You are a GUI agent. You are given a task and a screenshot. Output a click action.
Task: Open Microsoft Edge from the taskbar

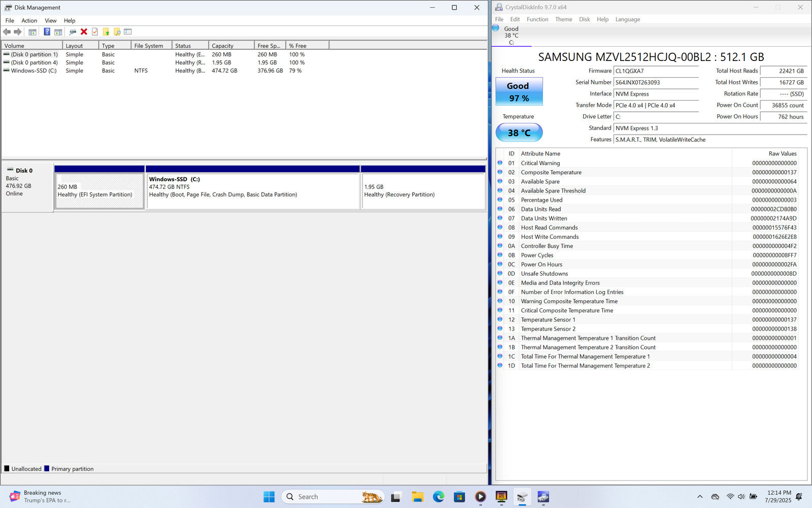click(438, 497)
